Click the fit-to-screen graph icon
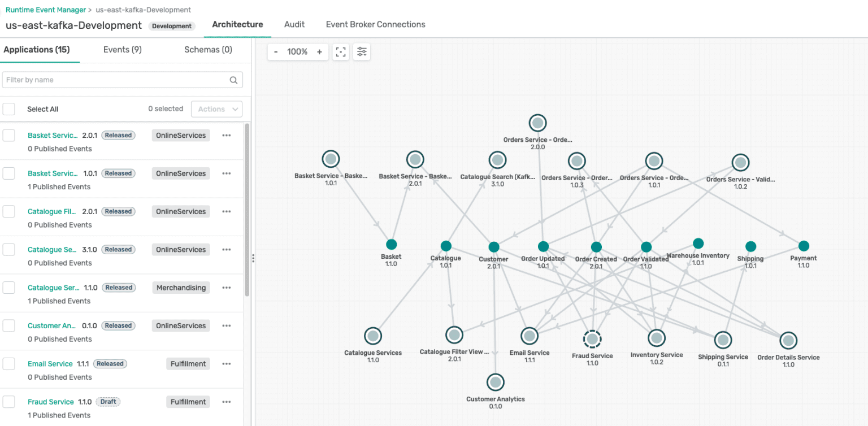868x426 pixels. click(x=341, y=52)
